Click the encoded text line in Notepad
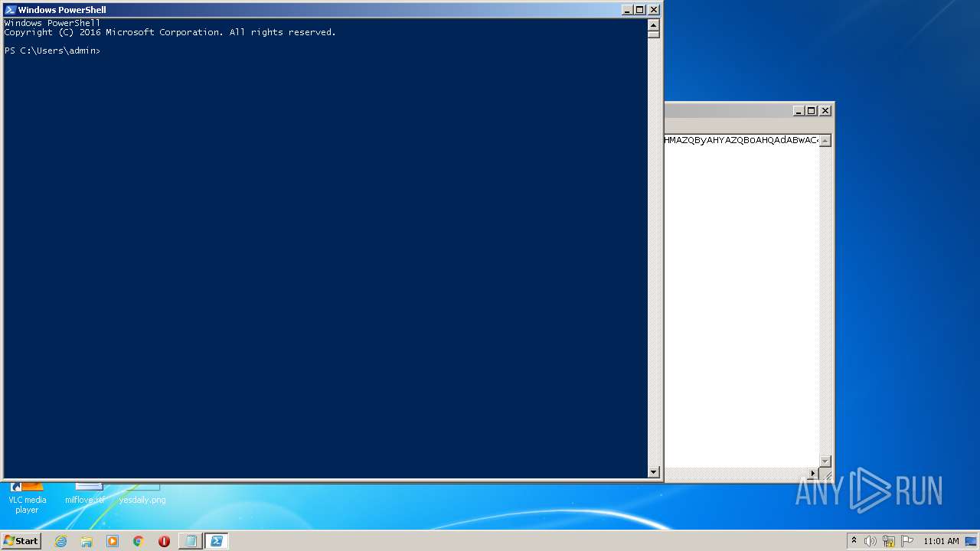The height and width of the screenshot is (551, 980). [x=741, y=140]
